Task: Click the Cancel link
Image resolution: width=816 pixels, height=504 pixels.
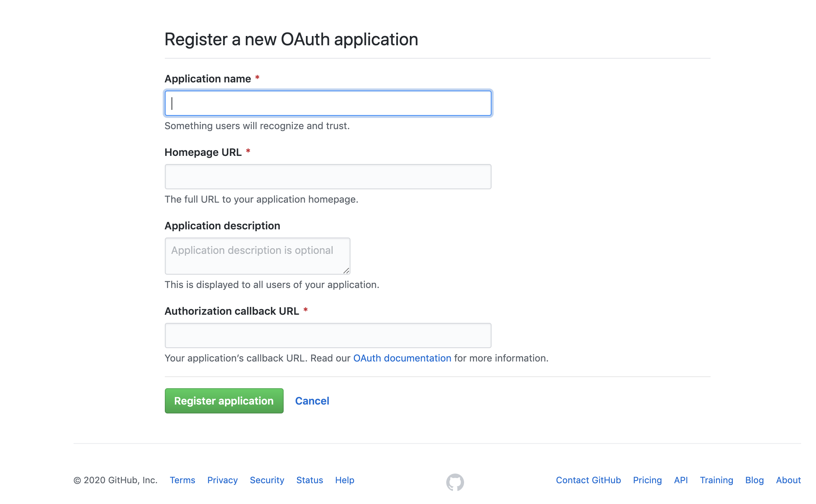Action: point(312,400)
